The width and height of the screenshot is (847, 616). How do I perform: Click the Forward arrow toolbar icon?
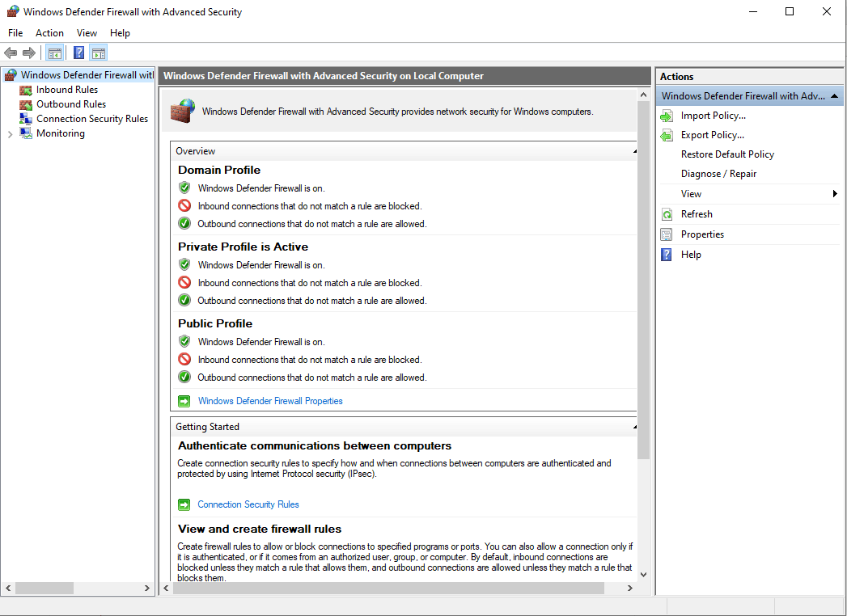[x=28, y=53]
